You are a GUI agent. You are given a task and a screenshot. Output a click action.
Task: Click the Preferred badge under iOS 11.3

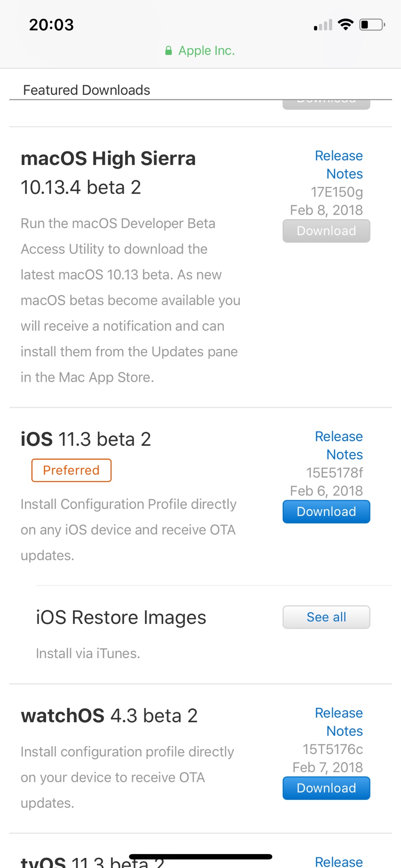[x=71, y=470]
